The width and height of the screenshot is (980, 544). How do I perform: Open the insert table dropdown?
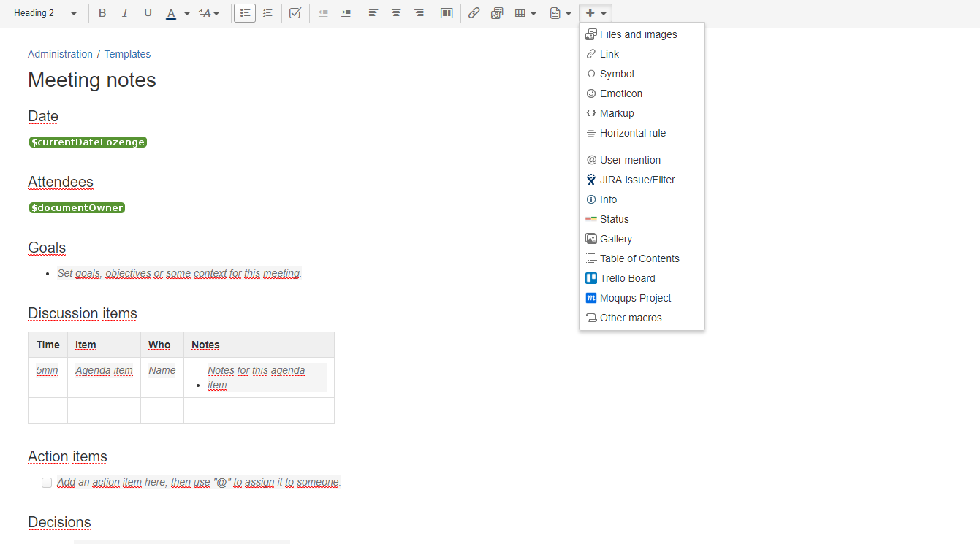525,13
